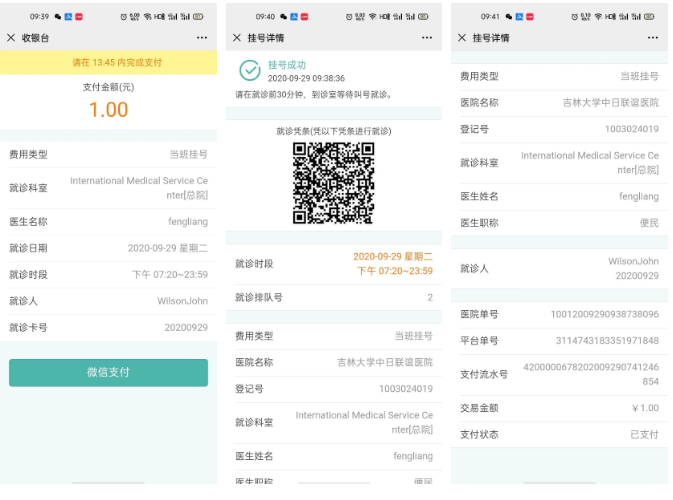This screenshot has width=673, height=500.
Task: Tap the orange 1.00 payment amount
Action: pyautogui.click(x=108, y=110)
